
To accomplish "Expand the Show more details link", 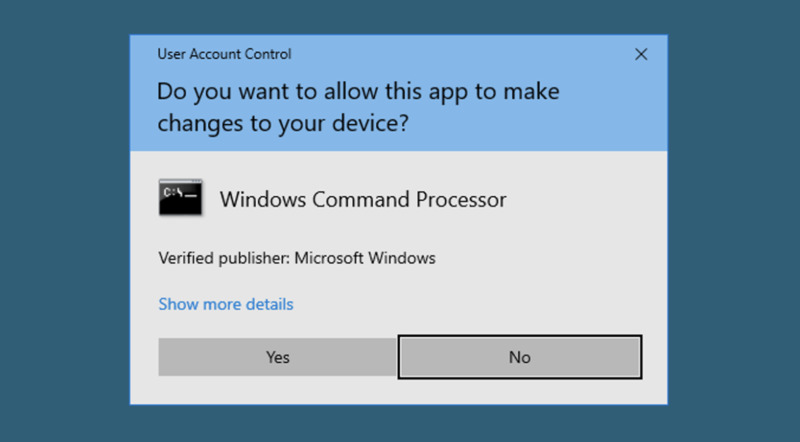I will (226, 304).
